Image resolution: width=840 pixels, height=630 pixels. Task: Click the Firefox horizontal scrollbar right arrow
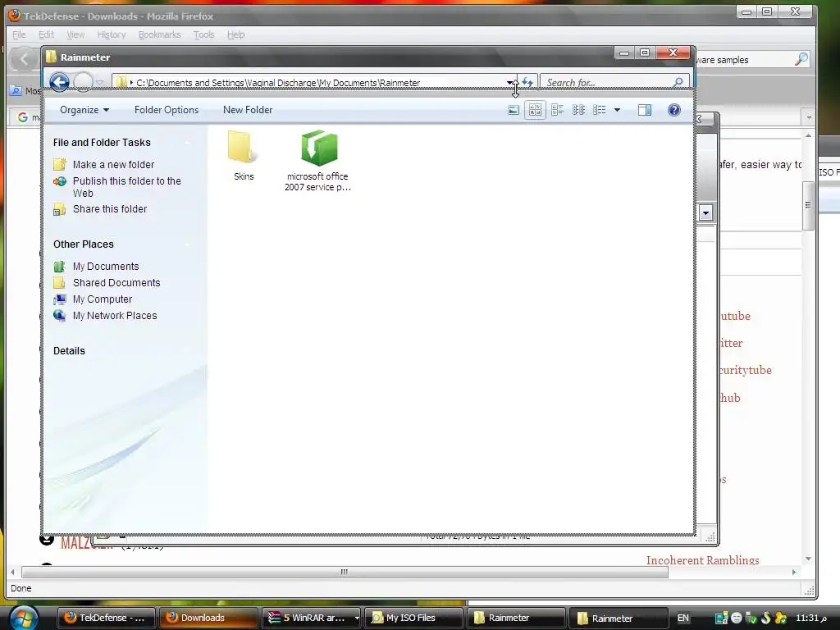point(794,572)
